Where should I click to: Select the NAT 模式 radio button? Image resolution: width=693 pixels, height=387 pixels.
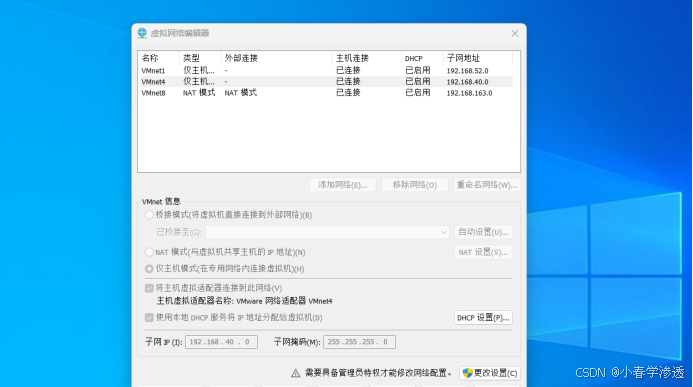(x=149, y=252)
